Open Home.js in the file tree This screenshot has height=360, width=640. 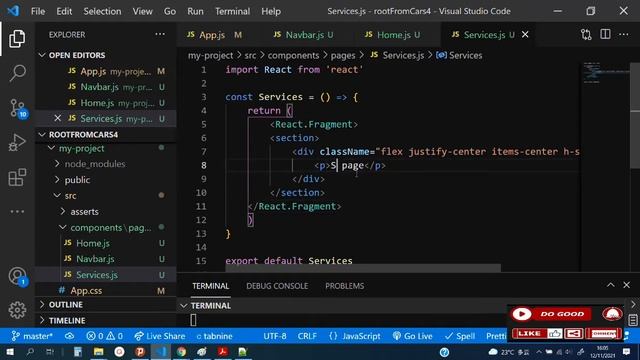coord(93,243)
